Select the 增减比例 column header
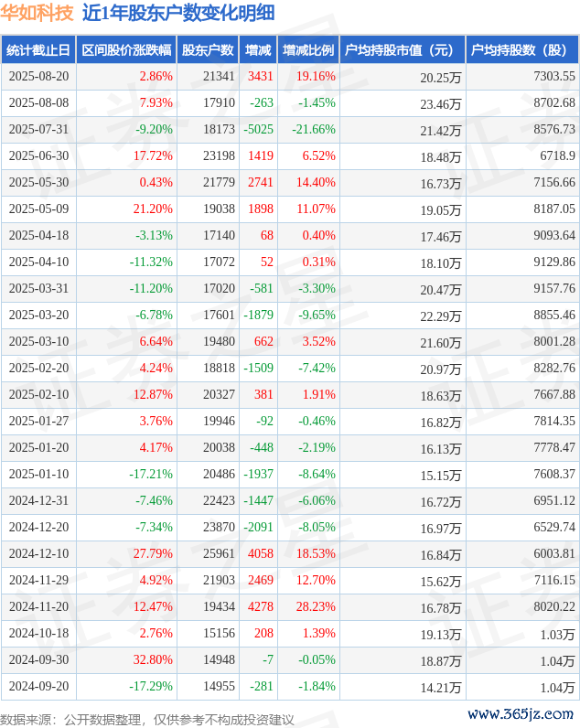The width and height of the screenshot is (580, 728). tap(308, 49)
